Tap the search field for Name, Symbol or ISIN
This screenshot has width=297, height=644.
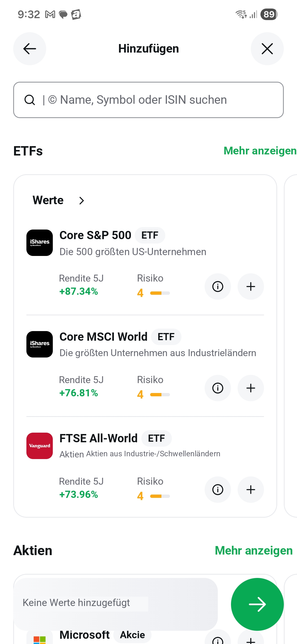(x=148, y=100)
